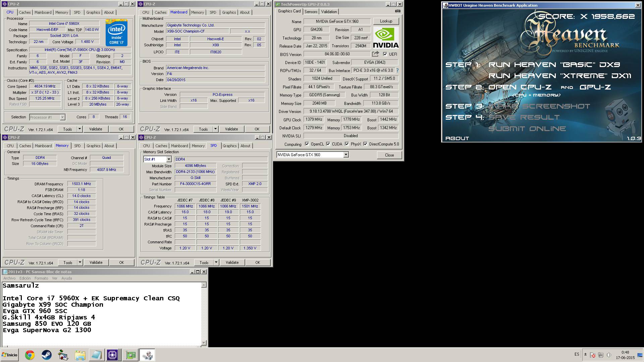Open About tab in CPU-Z SPD window
The image size is (644, 362).
pyautogui.click(x=245, y=146)
